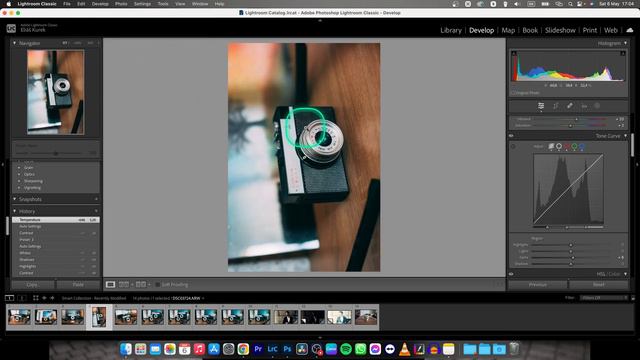Switch to the Print module
640x360 pixels.
pos(589,30)
